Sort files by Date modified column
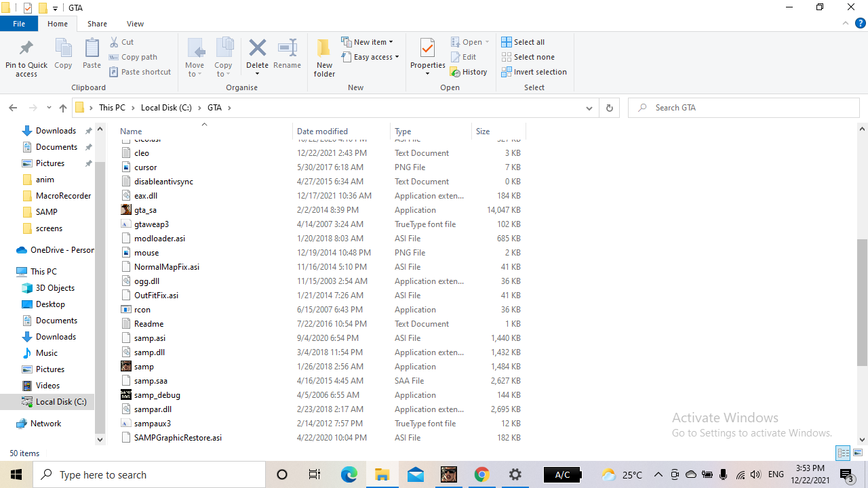Viewport: 868px width, 488px height. coord(342,131)
